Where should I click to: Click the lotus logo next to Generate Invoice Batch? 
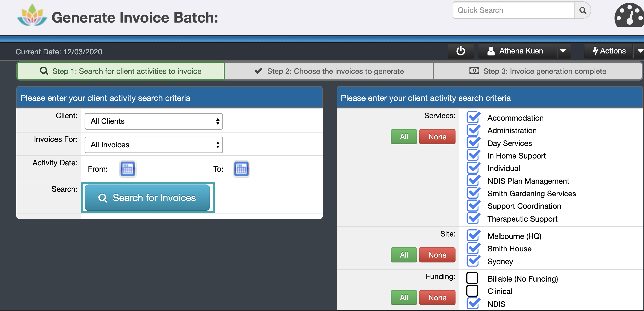32,15
